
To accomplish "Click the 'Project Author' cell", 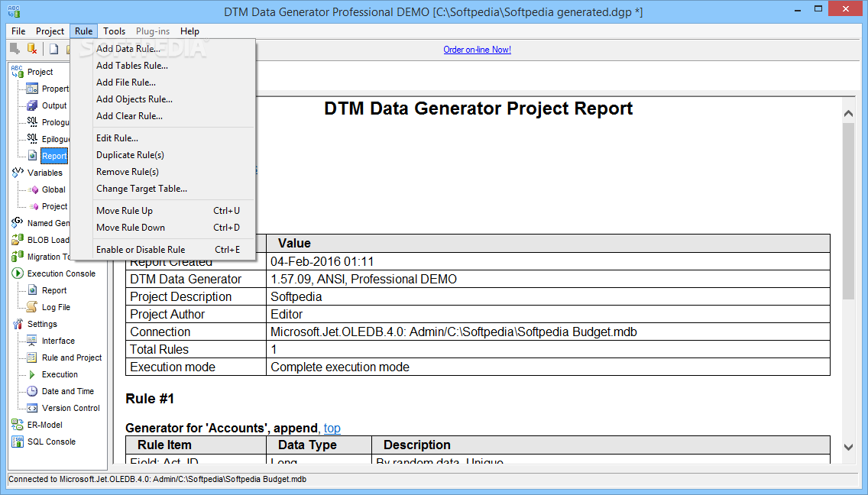I will click(x=196, y=315).
